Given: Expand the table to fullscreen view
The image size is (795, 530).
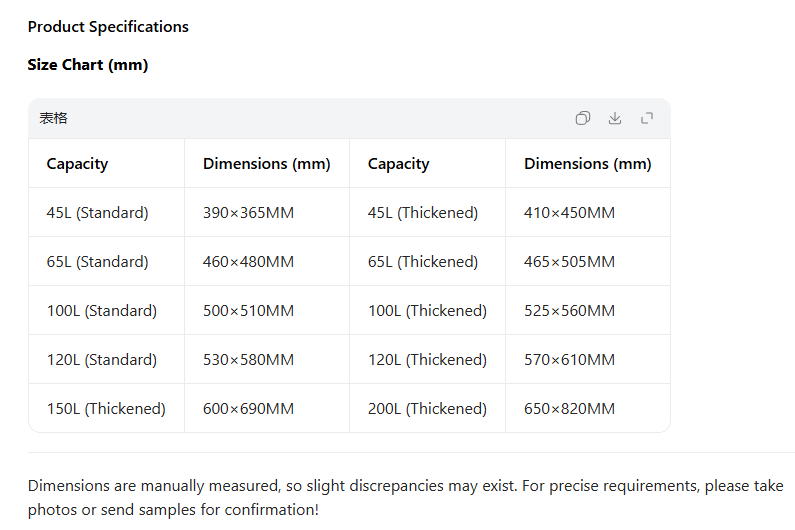Looking at the screenshot, I should coord(647,118).
